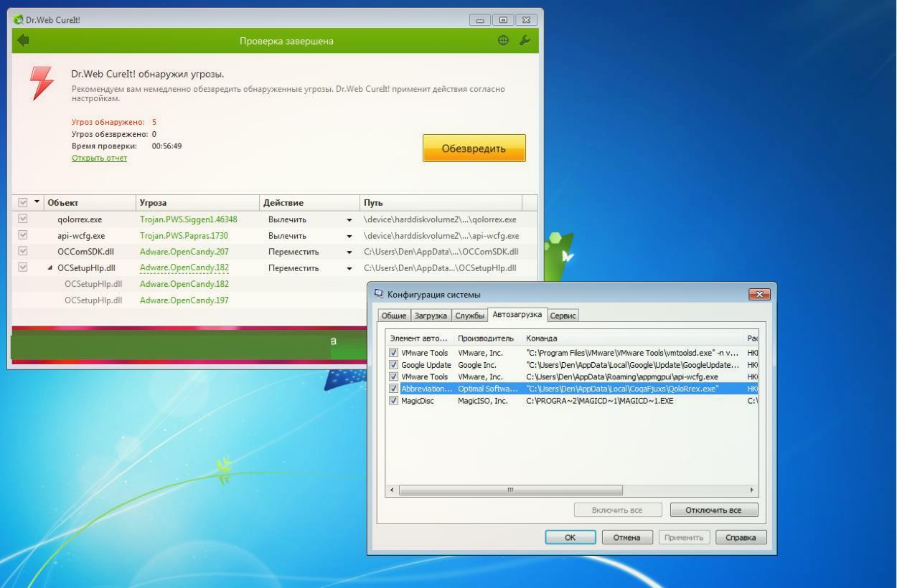Click the Trojan.PWS.Siggen1.46348 threat name
The image size is (897, 588).
[188, 219]
